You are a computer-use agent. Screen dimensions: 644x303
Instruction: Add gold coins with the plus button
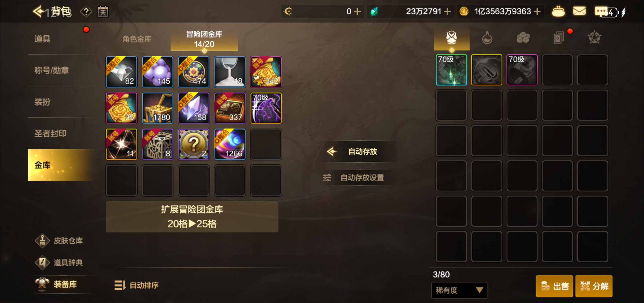pos(537,11)
